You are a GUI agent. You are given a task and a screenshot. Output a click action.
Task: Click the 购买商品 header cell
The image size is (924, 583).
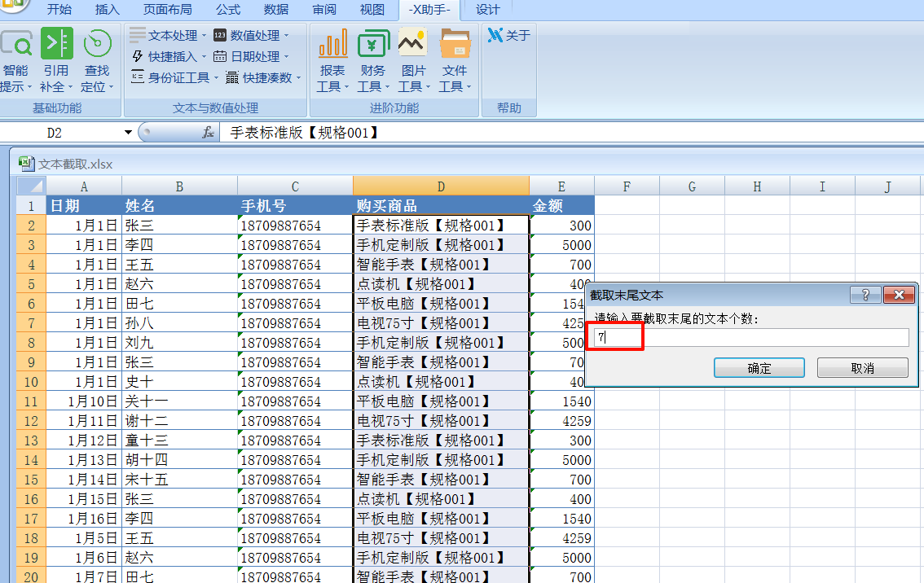(x=441, y=205)
